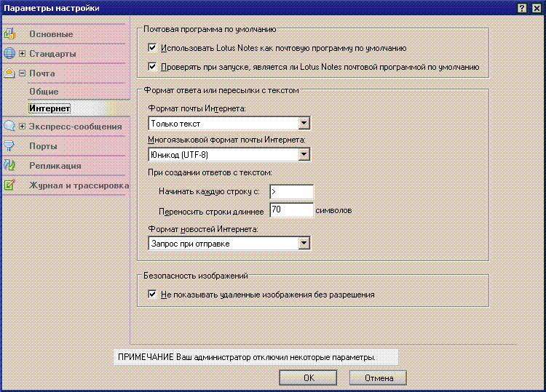
Task: Click the При создании ответов с текстом label
Action: tap(210, 172)
